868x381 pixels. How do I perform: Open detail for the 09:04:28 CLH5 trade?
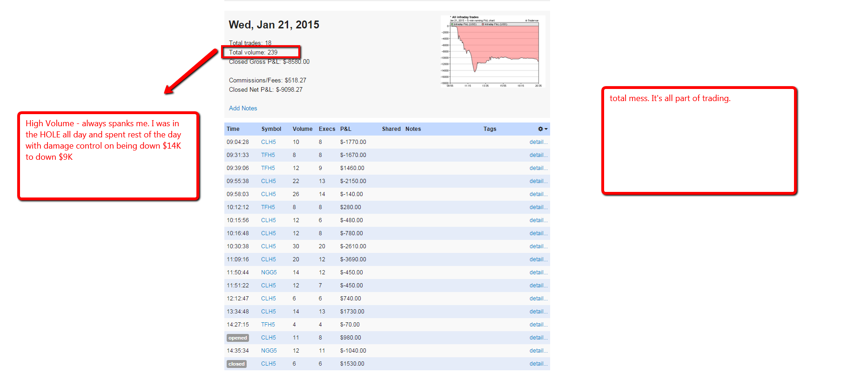pos(538,142)
